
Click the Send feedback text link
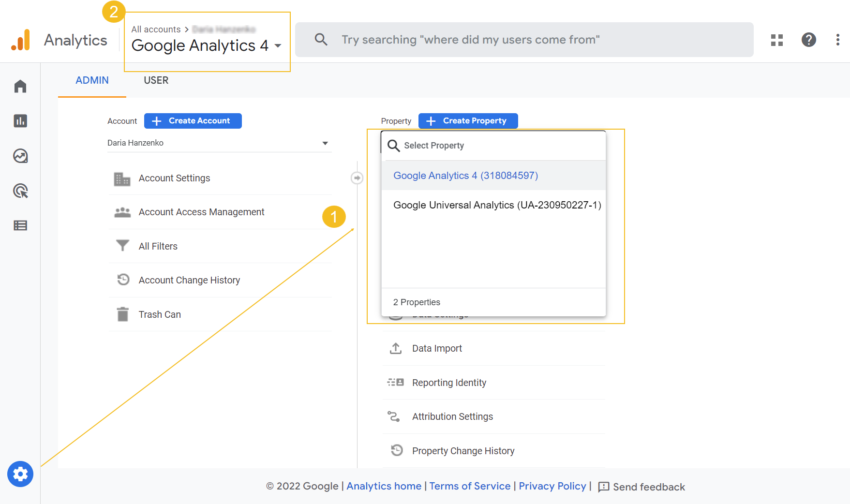coord(649,487)
